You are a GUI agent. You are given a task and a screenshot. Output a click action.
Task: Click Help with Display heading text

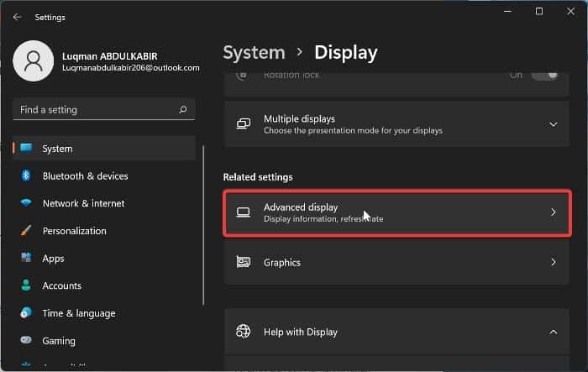301,333
